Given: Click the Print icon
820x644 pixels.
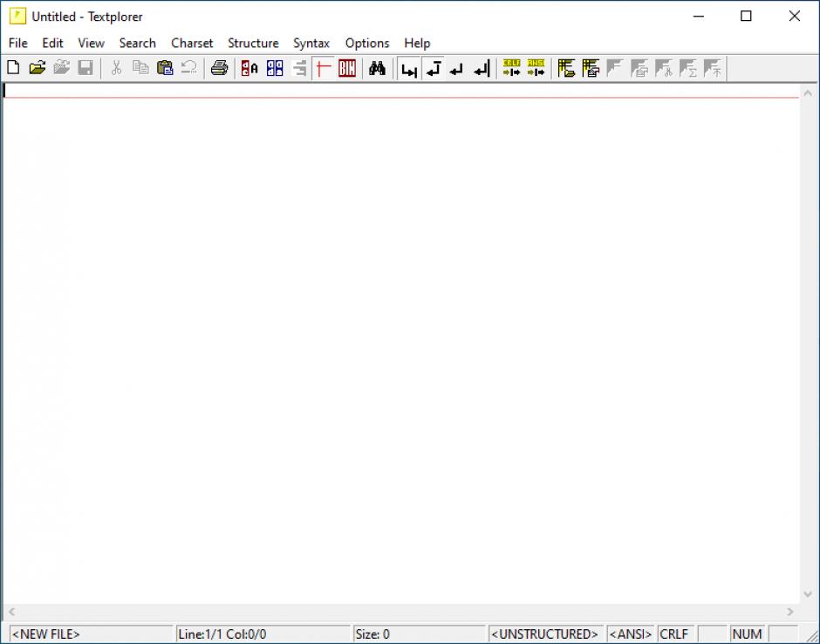Looking at the screenshot, I should click(x=220, y=68).
